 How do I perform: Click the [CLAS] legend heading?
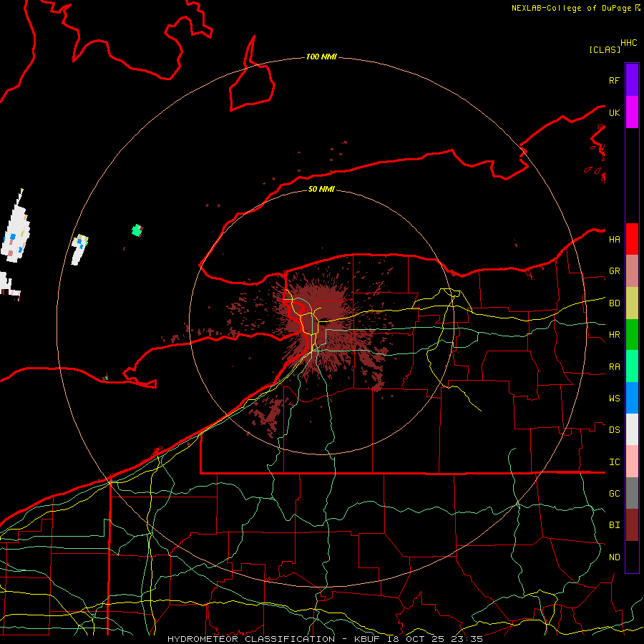pyautogui.click(x=605, y=49)
